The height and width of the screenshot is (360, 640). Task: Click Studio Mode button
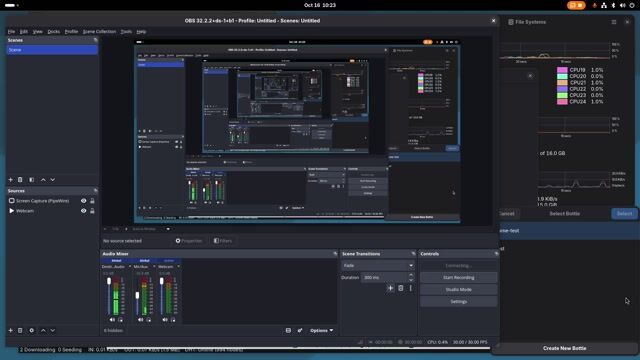coord(458,289)
